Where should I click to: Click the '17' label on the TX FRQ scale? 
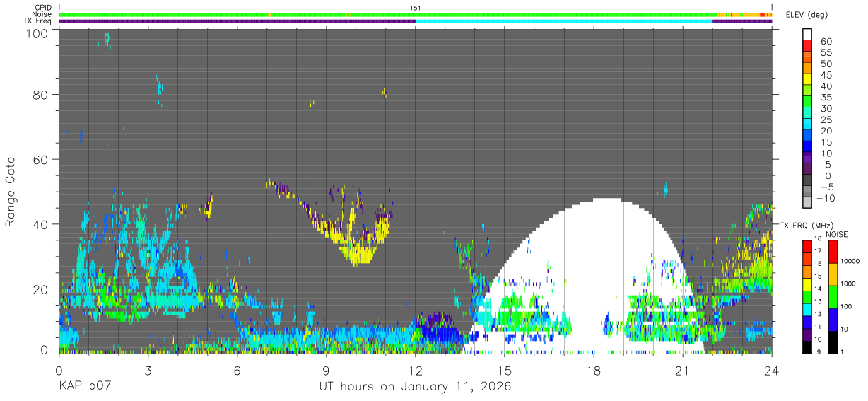point(817,250)
